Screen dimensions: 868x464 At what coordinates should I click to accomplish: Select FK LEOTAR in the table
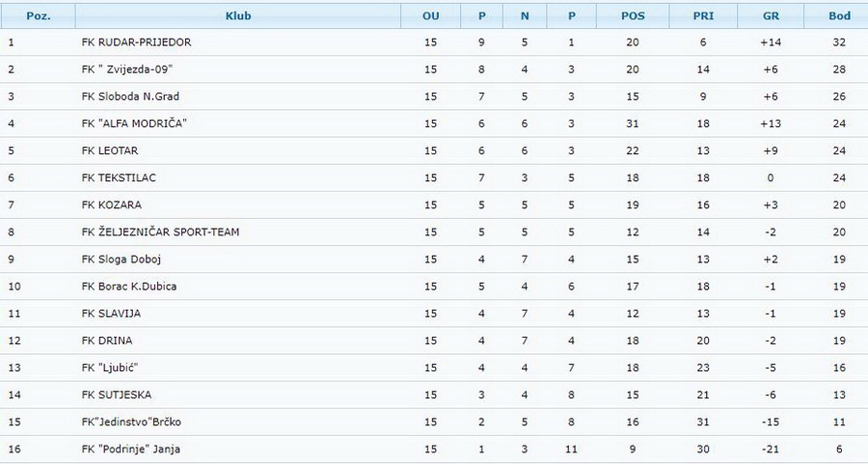pos(110,150)
